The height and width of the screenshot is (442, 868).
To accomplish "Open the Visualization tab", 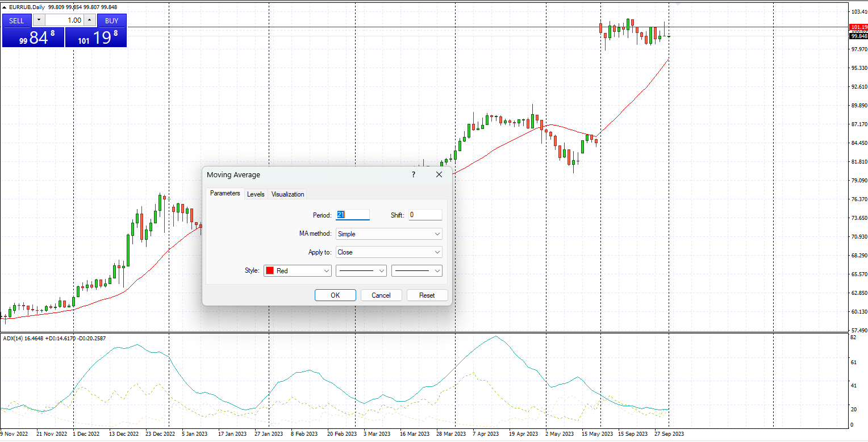I will 287,194.
